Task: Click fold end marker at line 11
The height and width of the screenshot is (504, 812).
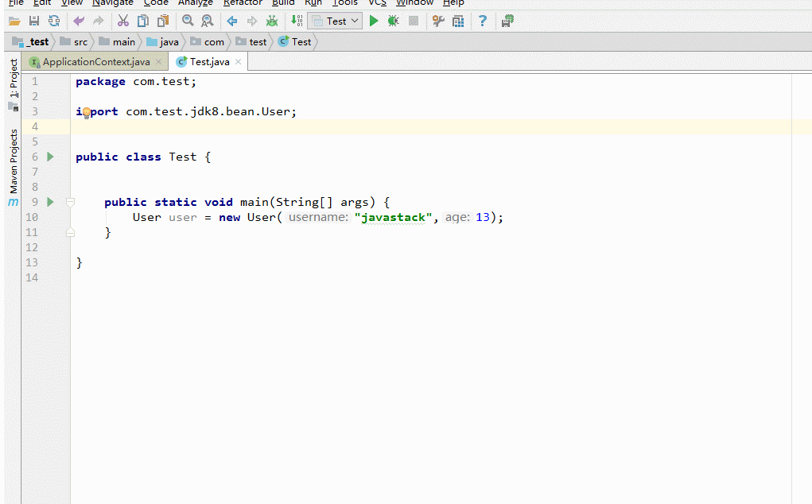Action: click(71, 232)
